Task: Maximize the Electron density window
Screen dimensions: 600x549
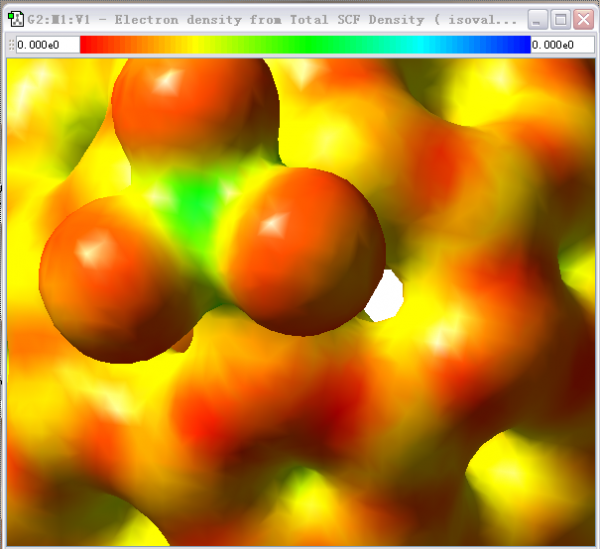Action: (561, 20)
